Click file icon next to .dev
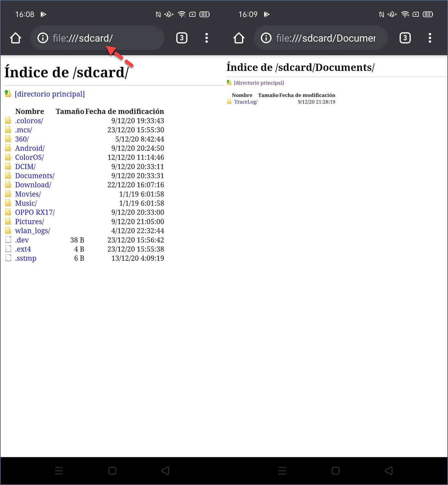Image resolution: width=448 pixels, height=485 pixels. click(x=8, y=240)
